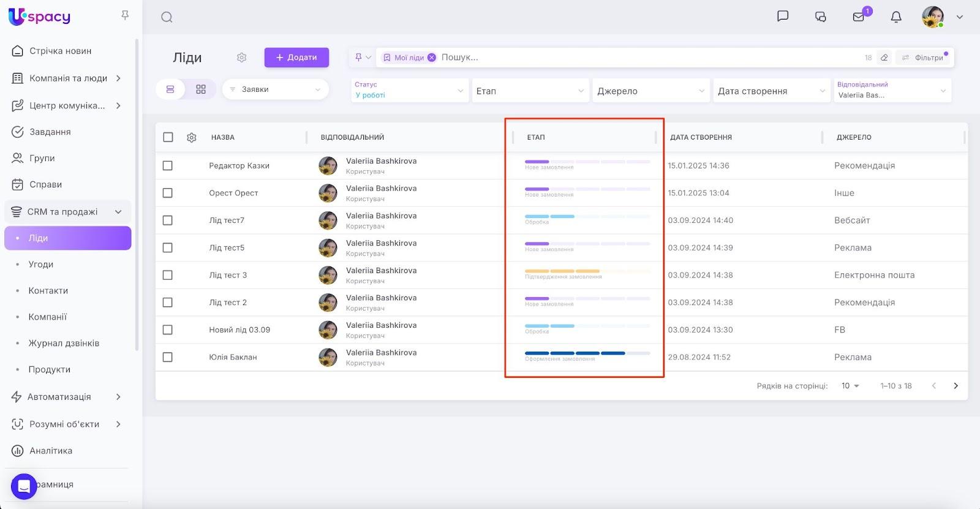Open the Фільтри button
The width and height of the screenshot is (980, 509).
924,58
